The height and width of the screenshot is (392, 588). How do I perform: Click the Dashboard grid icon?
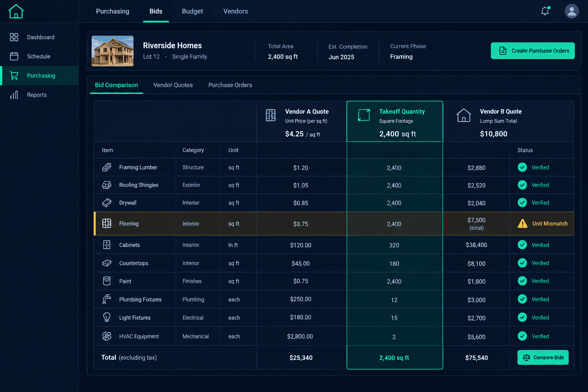14,37
